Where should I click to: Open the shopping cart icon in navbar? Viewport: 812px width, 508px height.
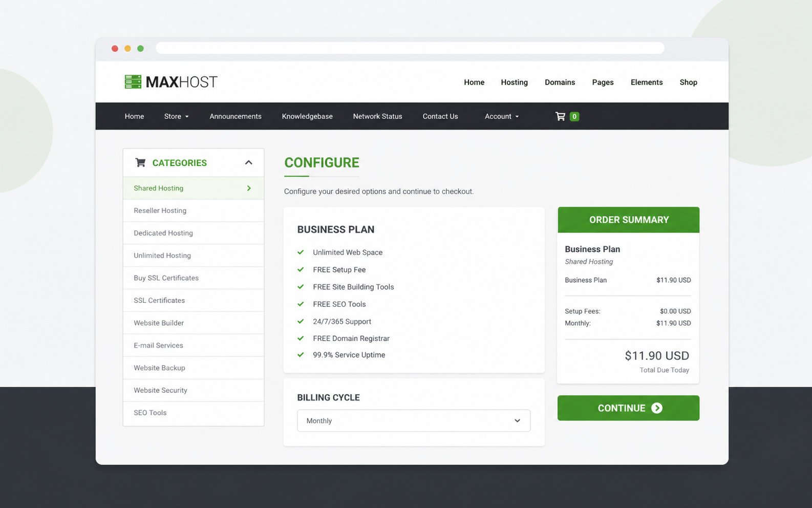coord(561,116)
